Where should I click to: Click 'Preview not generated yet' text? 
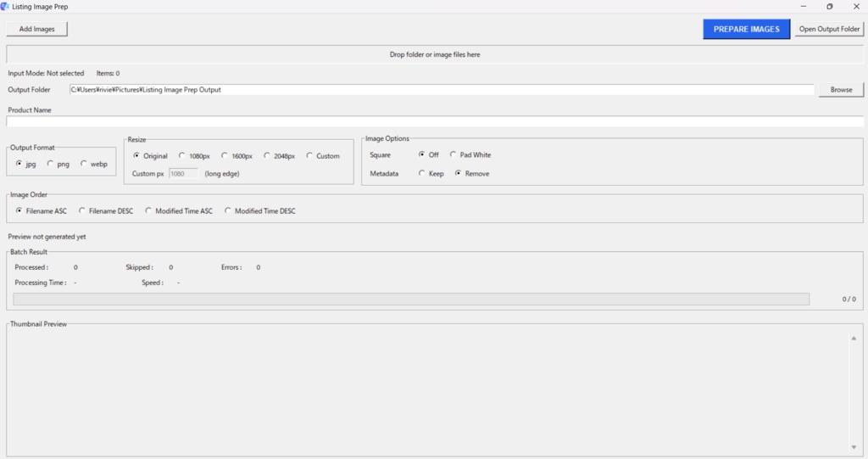click(47, 237)
